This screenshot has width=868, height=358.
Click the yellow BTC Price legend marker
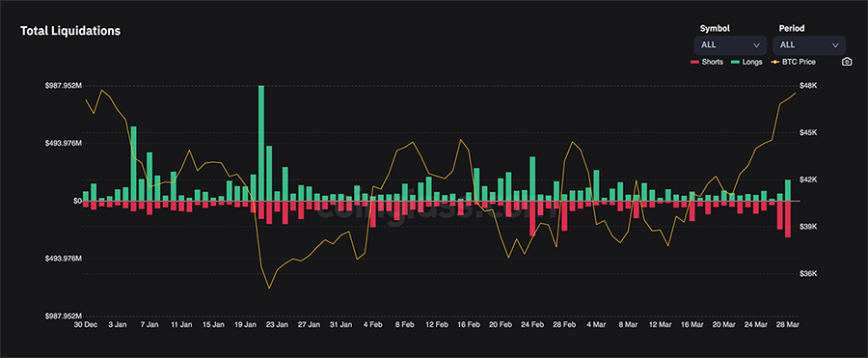click(775, 62)
